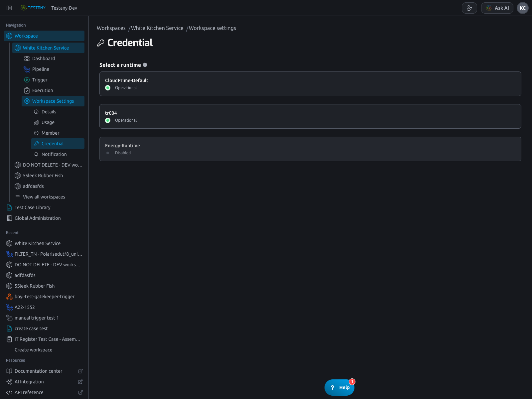Click the API reference code icon
The image size is (532, 399).
[x=9, y=392]
